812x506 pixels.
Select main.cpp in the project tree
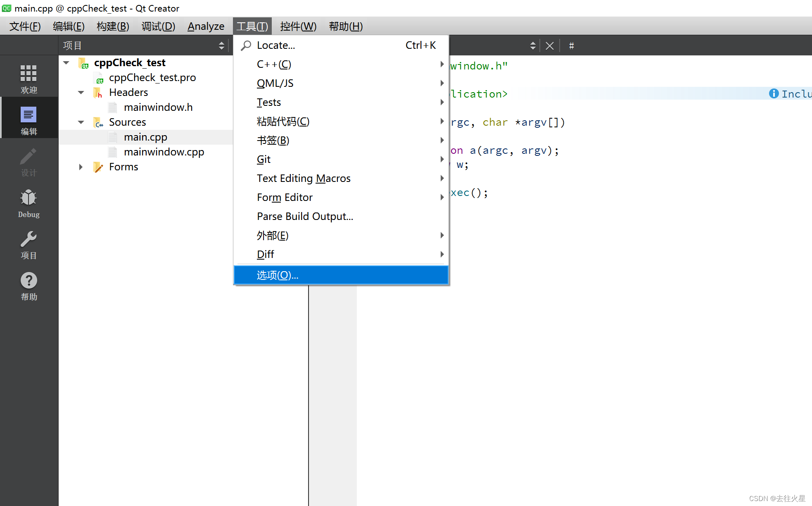[x=145, y=137]
